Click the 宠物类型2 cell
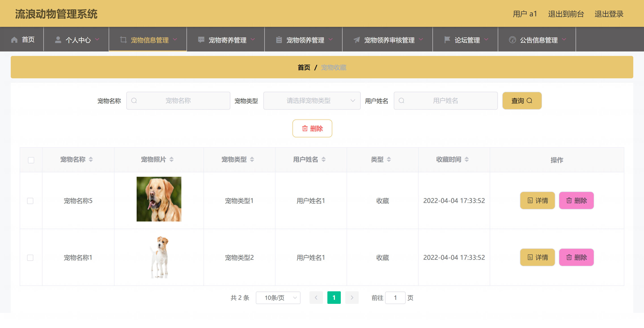The image size is (644, 328). pyautogui.click(x=239, y=258)
